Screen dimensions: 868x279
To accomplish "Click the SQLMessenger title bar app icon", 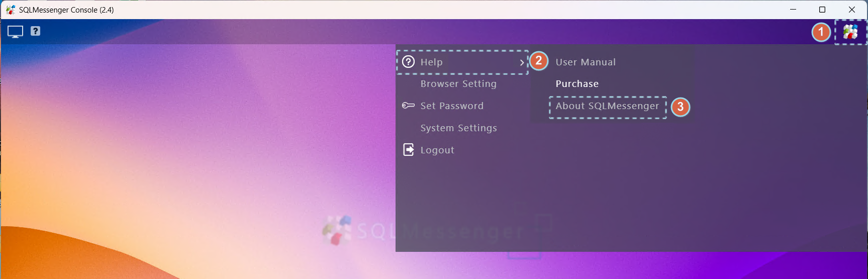I will pos(11,10).
